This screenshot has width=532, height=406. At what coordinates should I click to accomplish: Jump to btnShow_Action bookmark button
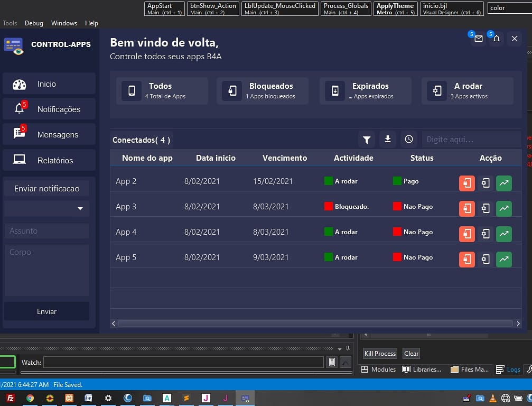(x=213, y=9)
